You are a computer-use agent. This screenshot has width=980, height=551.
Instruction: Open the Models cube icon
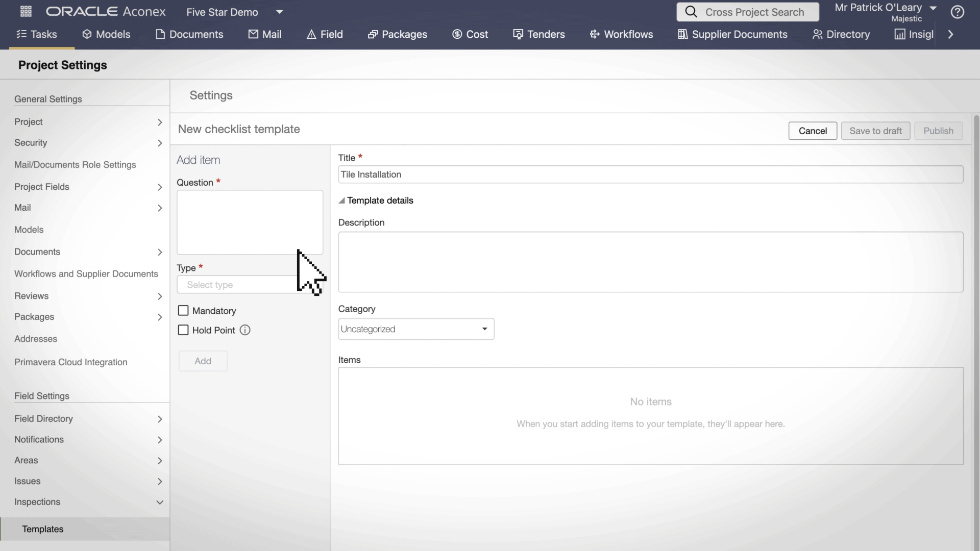tap(87, 34)
